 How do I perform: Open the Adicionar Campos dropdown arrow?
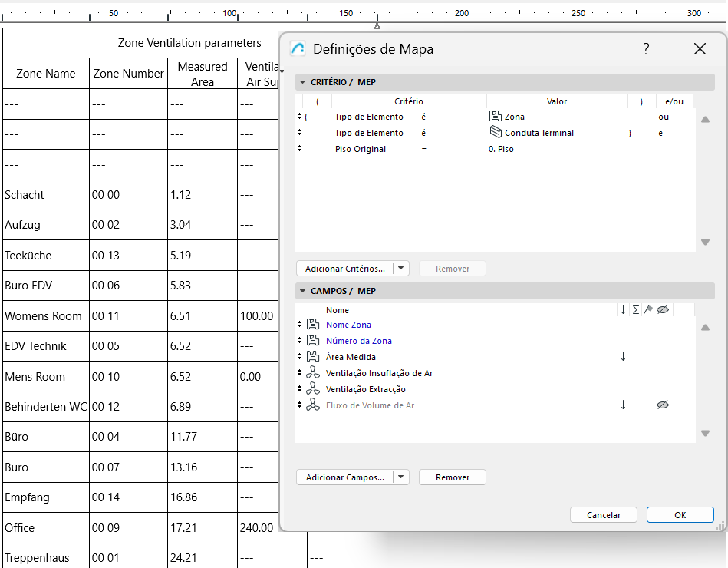400,477
